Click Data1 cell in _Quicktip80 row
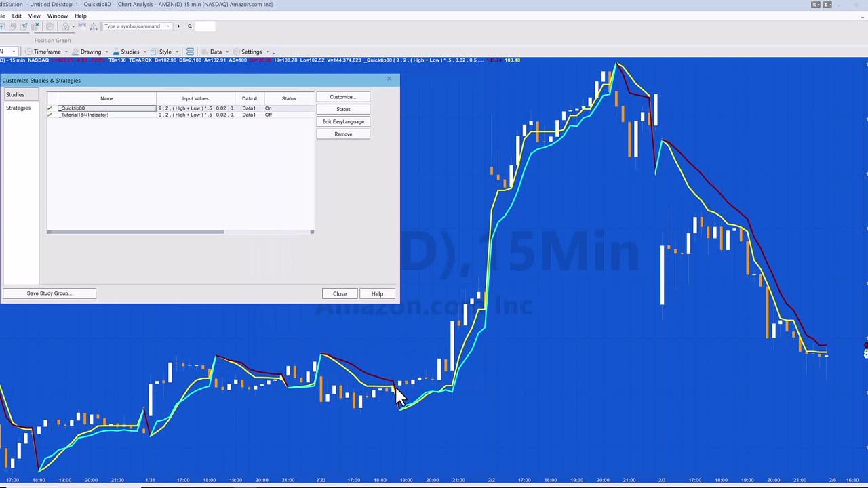The height and width of the screenshot is (488, 868). click(249, 108)
